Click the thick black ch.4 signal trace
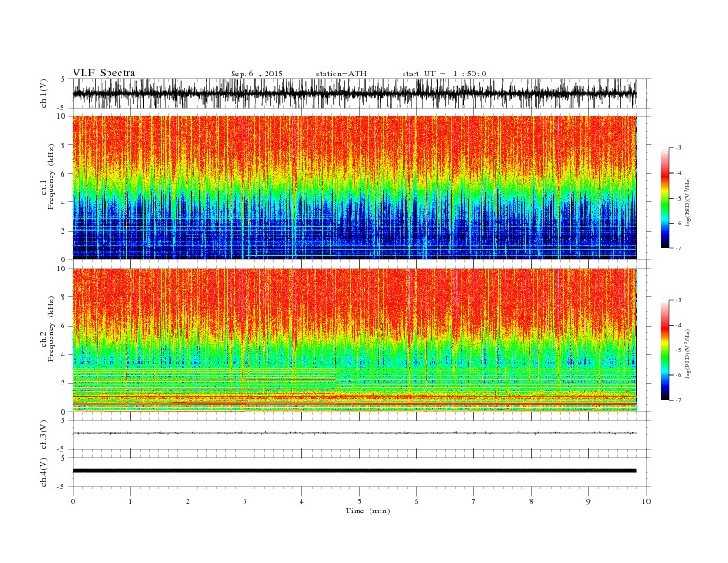The image size is (728, 563). pyautogui.click(x=354, y=471)
